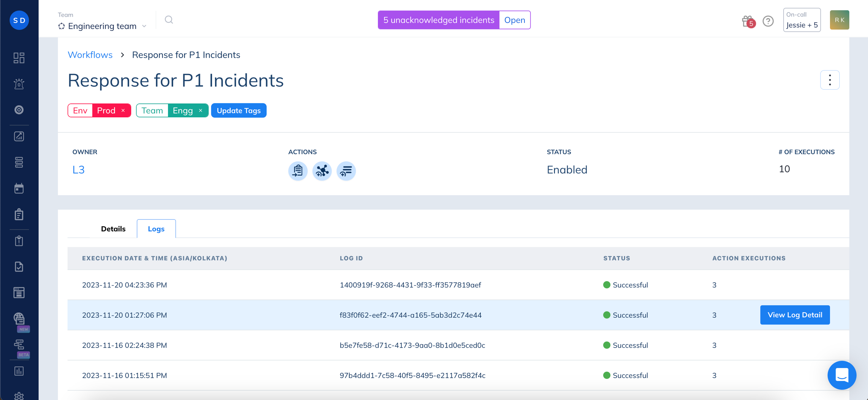The image size is (868, 400).
Task: Click Successful status of 04:23:36 PM log
Action: [625, 285]
